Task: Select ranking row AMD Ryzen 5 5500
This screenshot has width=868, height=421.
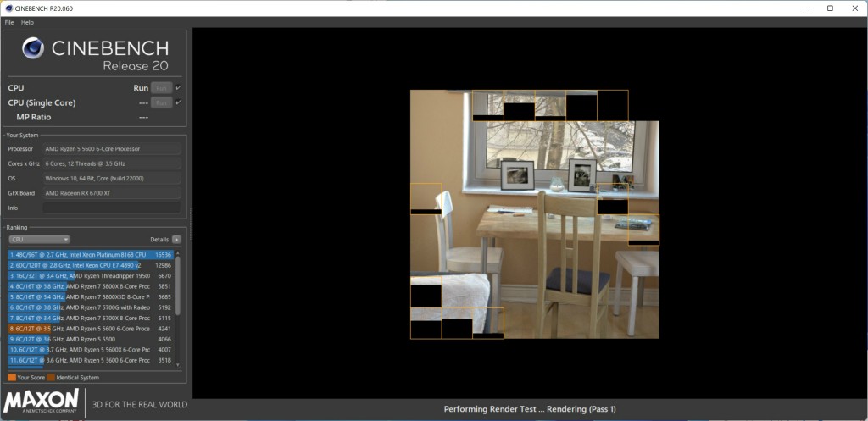Action: (x=91, y=339)
